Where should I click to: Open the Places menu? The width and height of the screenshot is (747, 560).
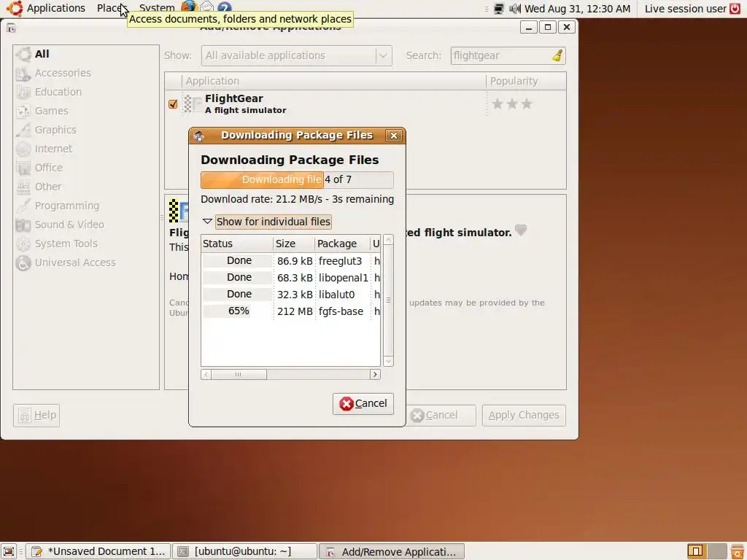click(112, 8)
